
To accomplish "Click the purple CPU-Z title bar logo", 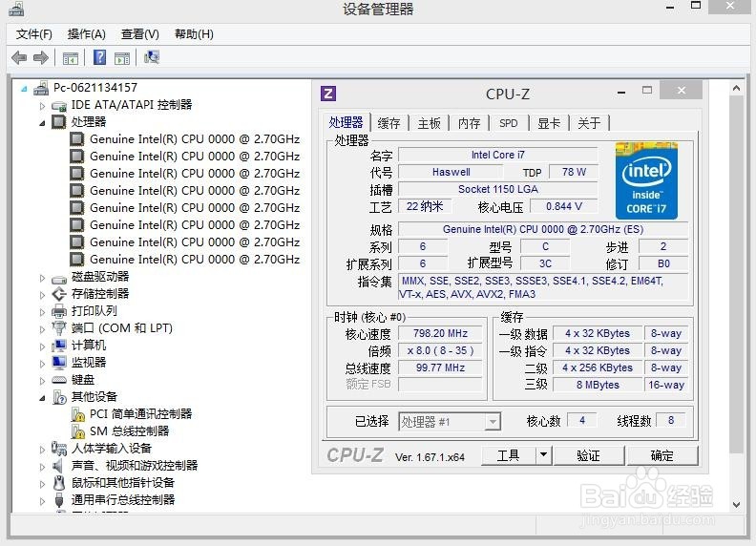I will click(x=328, y=94).
